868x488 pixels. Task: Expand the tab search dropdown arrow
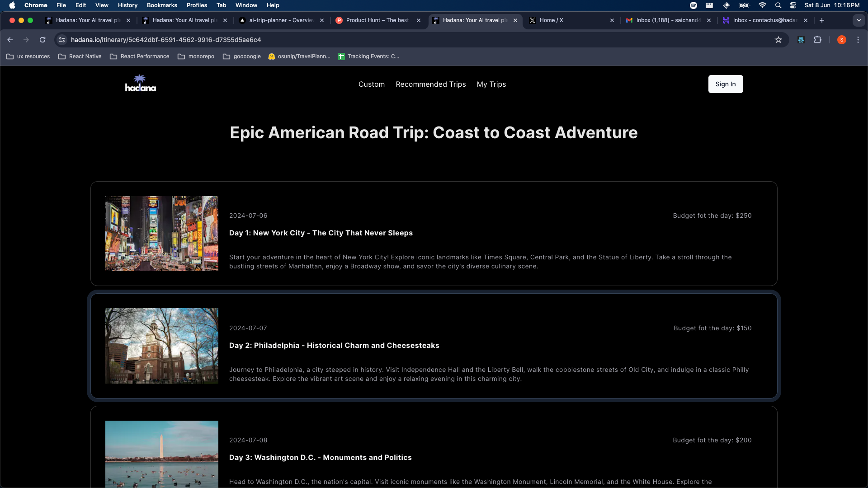[x=859, y=20]
